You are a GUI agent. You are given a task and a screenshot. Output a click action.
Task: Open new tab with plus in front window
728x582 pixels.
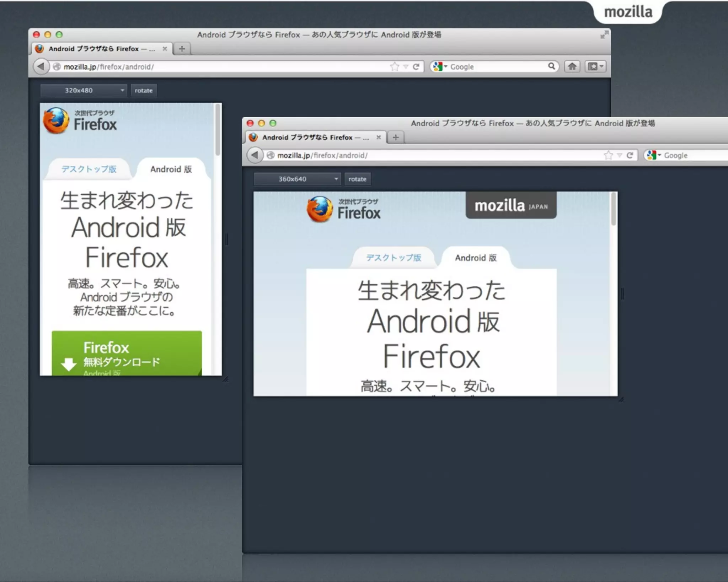coord(396,137)
